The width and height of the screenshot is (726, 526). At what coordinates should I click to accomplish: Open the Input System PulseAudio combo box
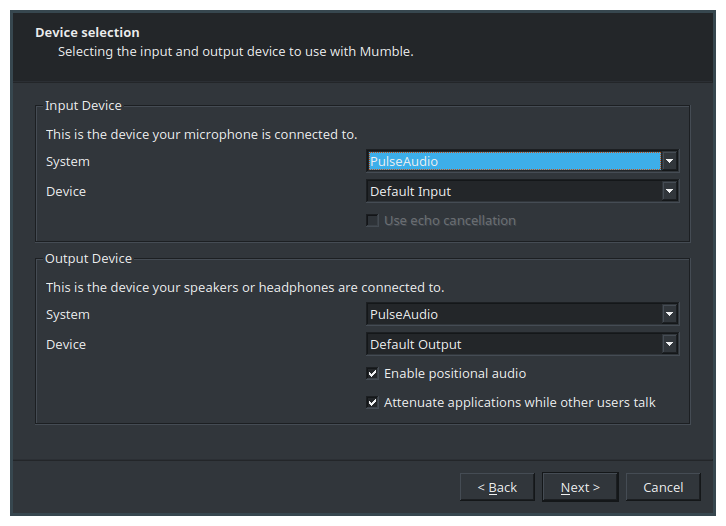pyautogui.click(x=514, y=161)
